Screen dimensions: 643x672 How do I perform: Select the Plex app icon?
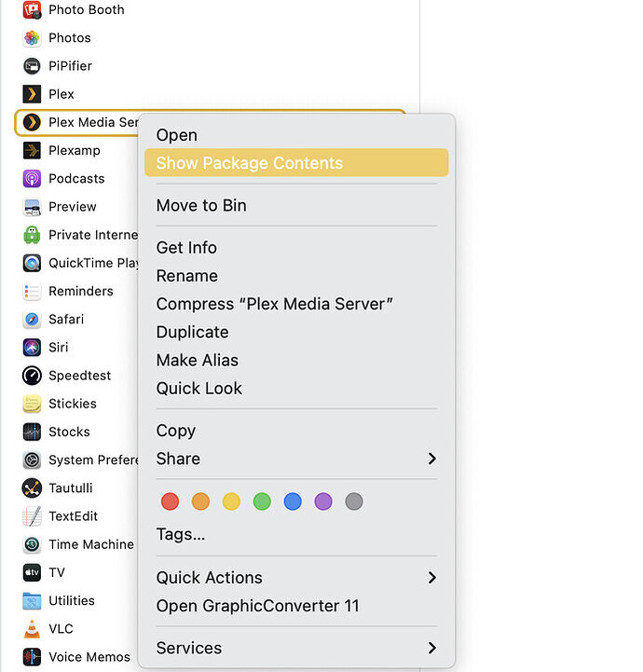pos(32,94)
